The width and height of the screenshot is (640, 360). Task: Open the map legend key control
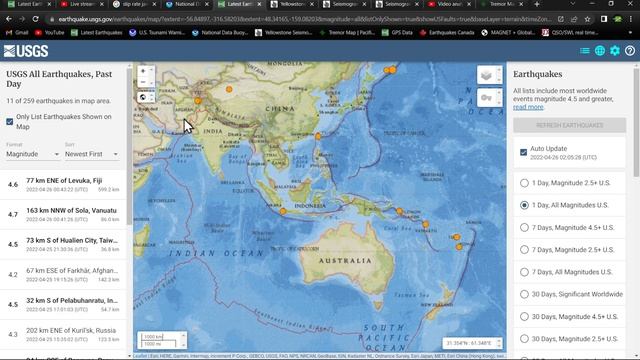pos(486,98)
